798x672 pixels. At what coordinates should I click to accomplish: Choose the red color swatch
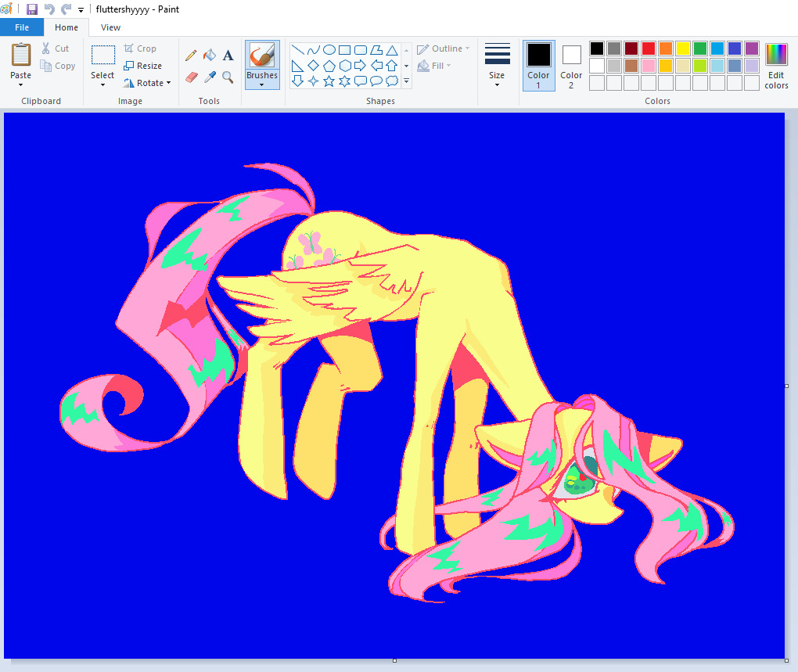click(x=649, y=49)
